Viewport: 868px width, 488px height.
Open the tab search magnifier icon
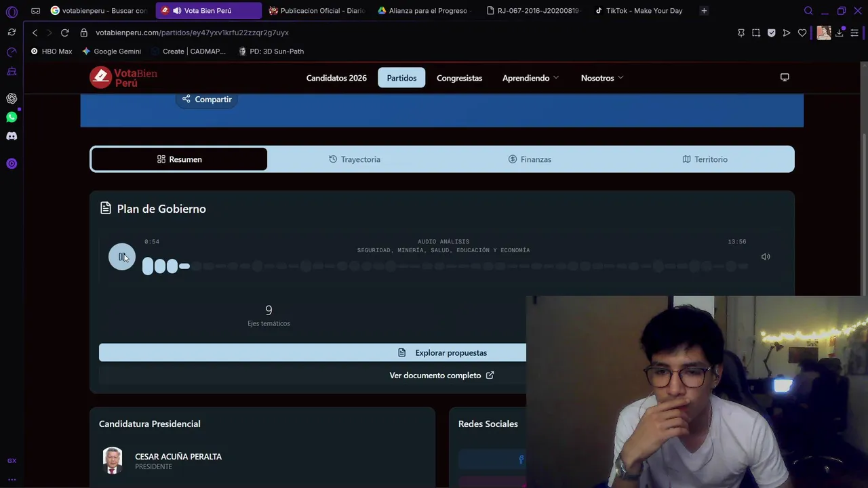tap(808, 11)
